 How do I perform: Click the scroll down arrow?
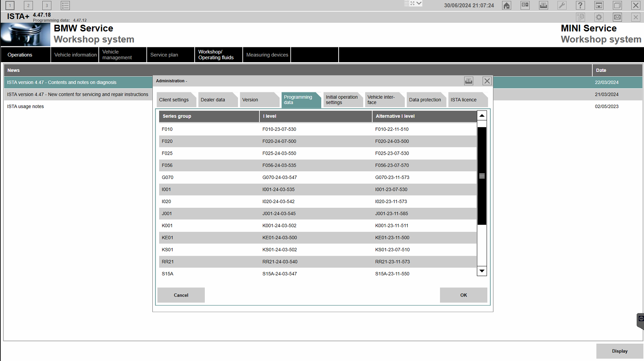coord(482,271)
